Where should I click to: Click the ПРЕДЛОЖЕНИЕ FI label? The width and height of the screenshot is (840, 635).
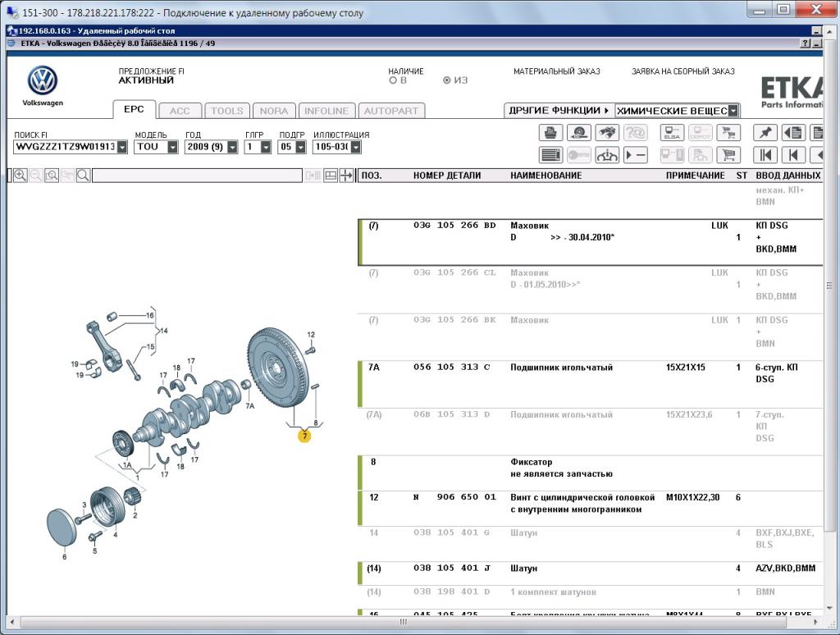pyautogui.click(x=152, y=71)
